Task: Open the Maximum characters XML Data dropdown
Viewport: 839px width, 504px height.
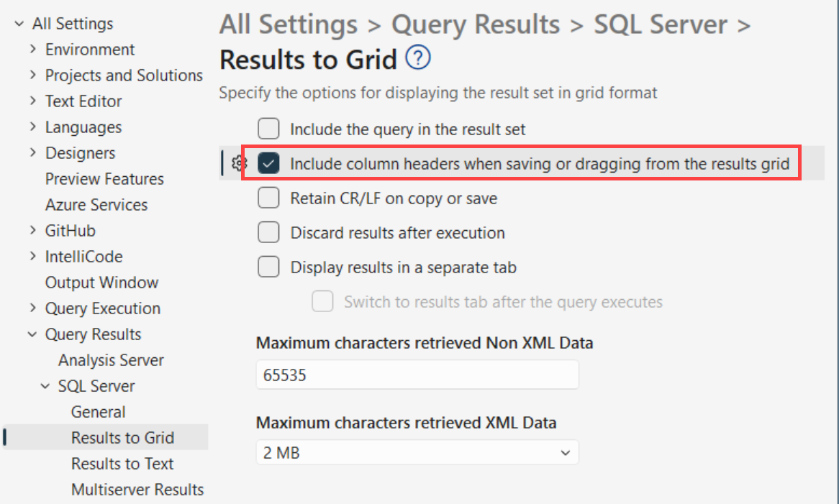Action: point(568,452)
